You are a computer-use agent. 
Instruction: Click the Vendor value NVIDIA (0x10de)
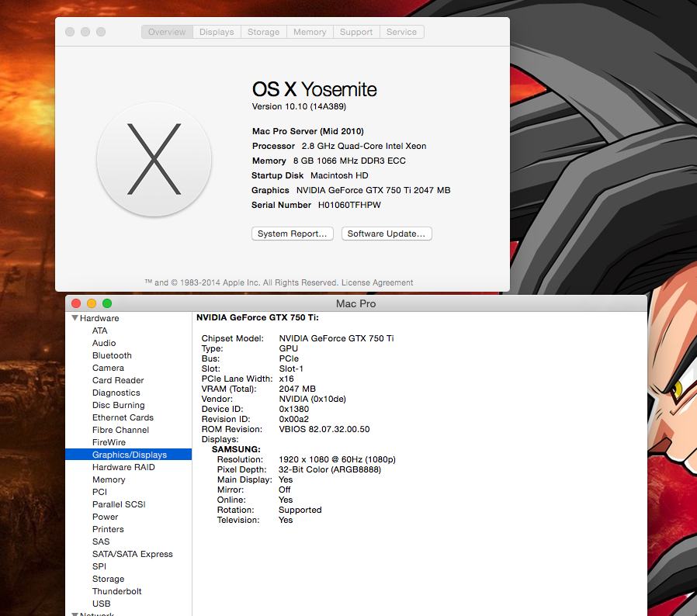312,399
